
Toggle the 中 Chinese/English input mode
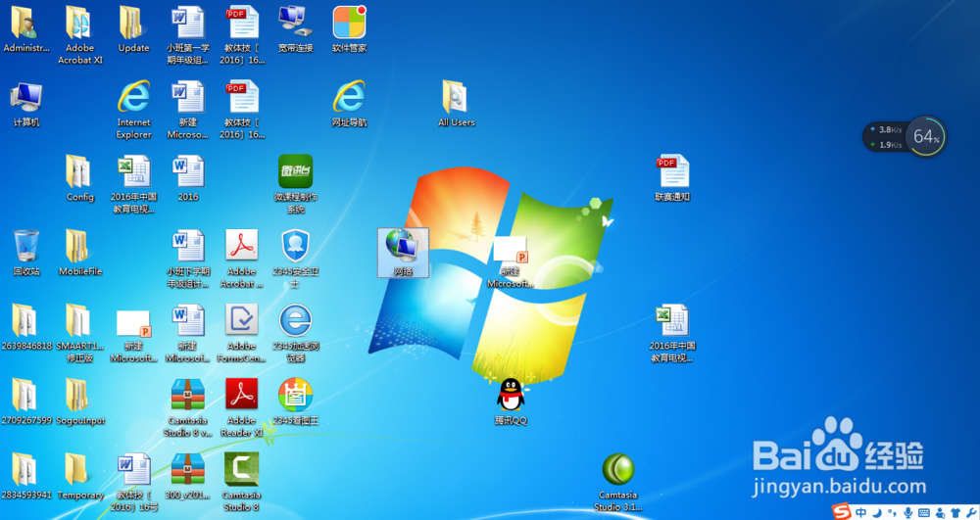pyautogui.click(x=861, y=512)
